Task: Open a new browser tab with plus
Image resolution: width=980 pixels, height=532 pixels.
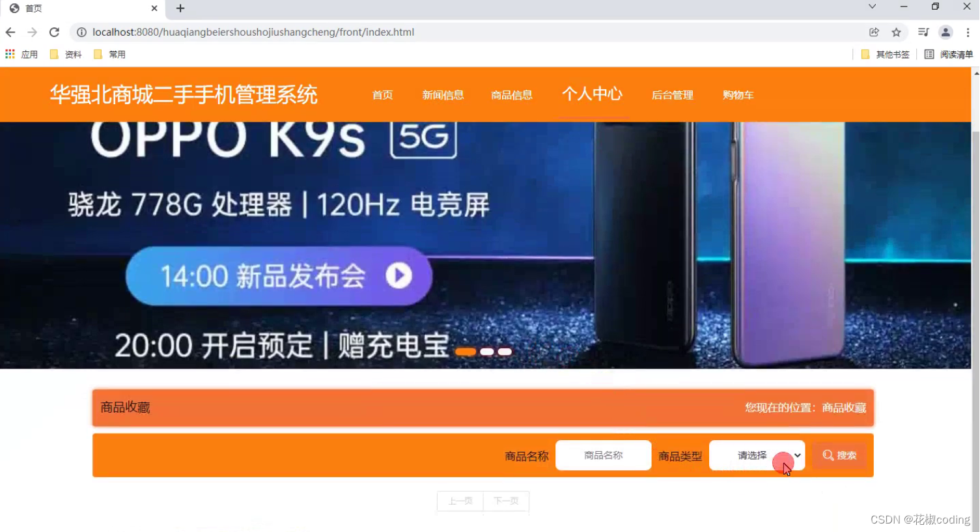Action: (180, 8)
